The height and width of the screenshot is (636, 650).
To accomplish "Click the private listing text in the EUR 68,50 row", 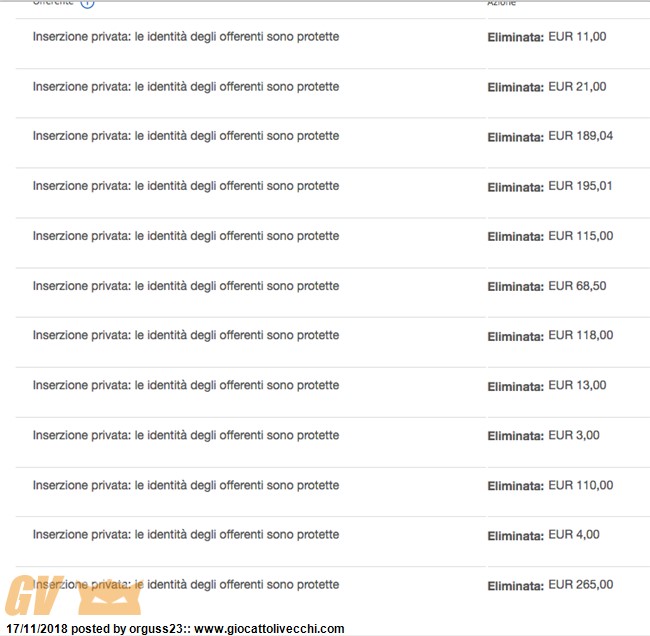I will pos(186,286).
